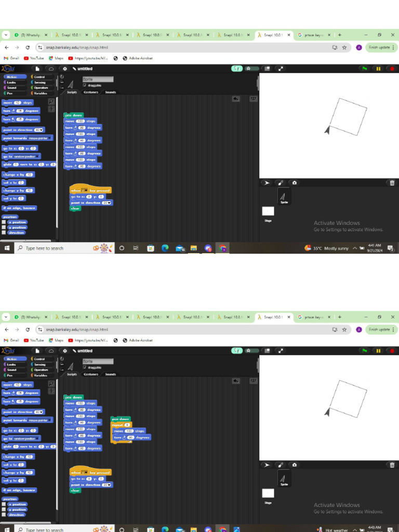The width and height of the screenshot is (399, 532).
Task: Click the Snap! logo in the upper screenshot
Action: 8,69
